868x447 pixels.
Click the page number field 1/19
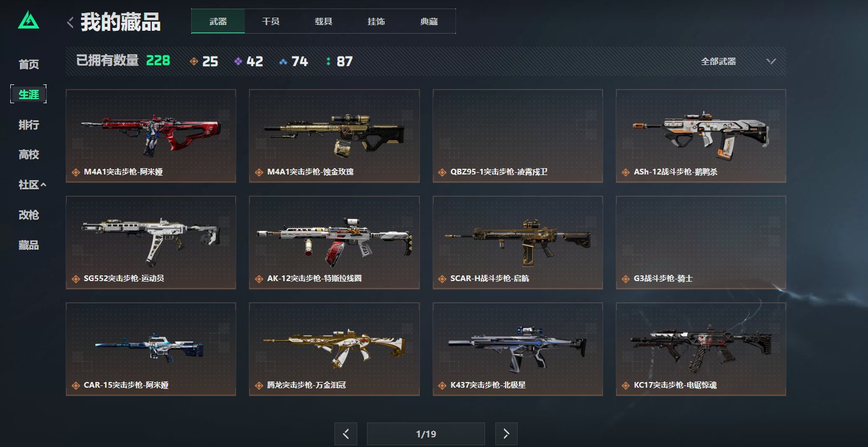tap(426, 434)
